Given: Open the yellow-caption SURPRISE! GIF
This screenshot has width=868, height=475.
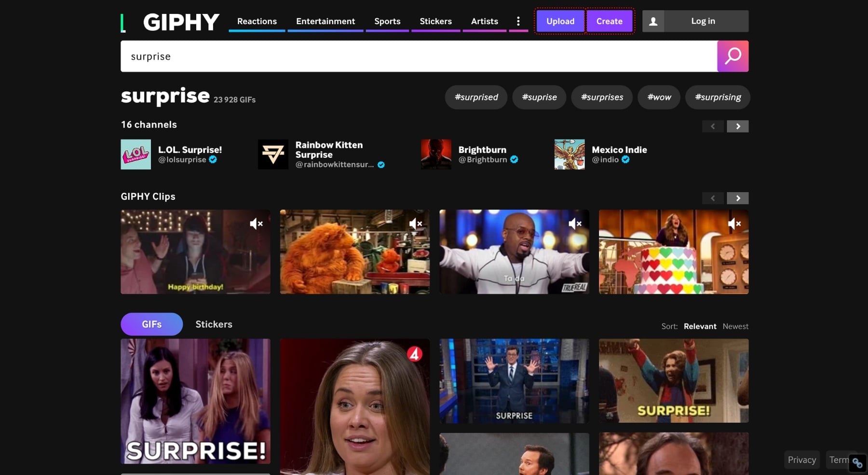Looking at the screenshot, I should pyautogui.click(x=674, y=381).
